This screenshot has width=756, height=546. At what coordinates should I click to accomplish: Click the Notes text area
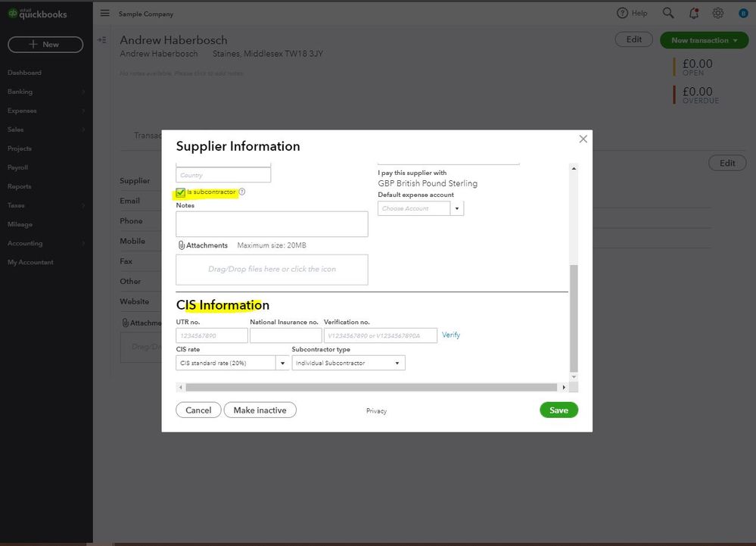click(272, 224)
